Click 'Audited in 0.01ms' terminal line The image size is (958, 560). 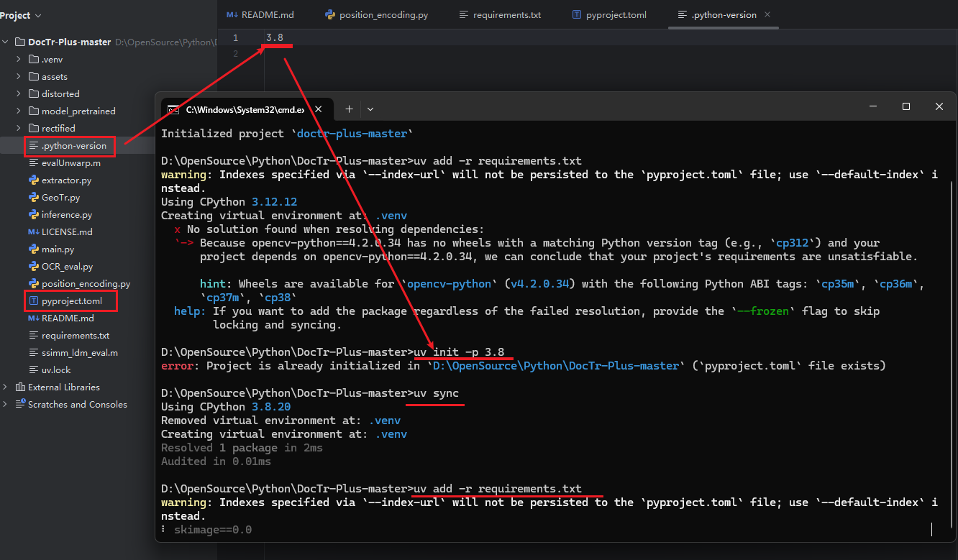216,462
